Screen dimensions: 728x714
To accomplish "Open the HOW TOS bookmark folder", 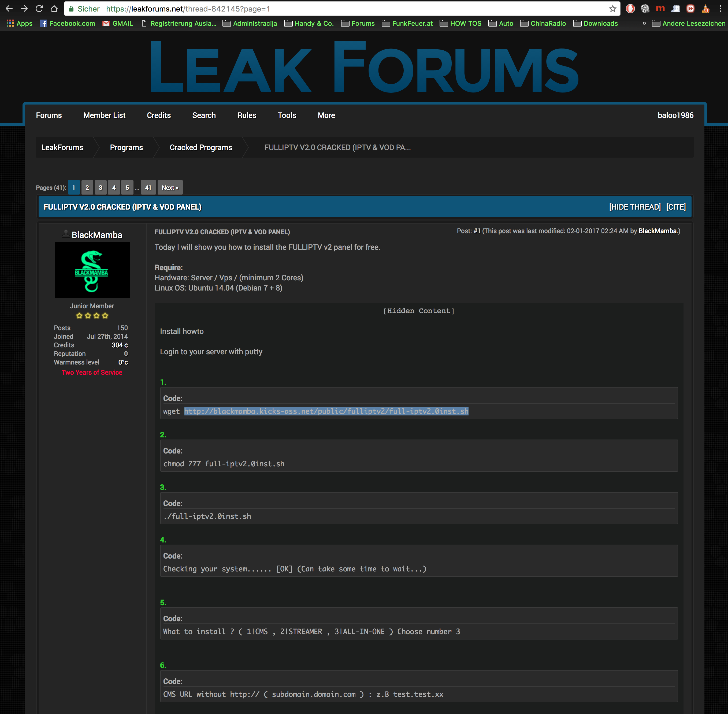I will pos(460,23).
